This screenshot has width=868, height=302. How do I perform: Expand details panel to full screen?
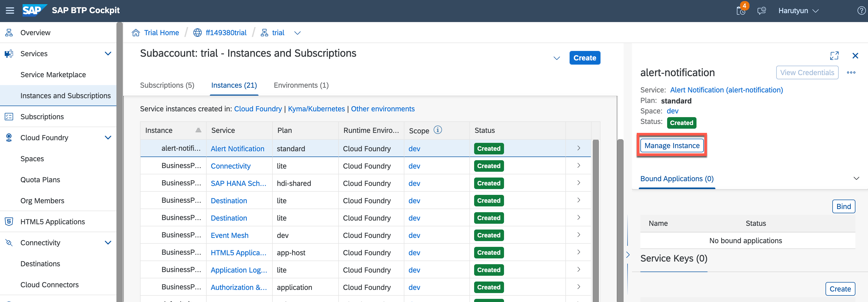coord(834,56)
